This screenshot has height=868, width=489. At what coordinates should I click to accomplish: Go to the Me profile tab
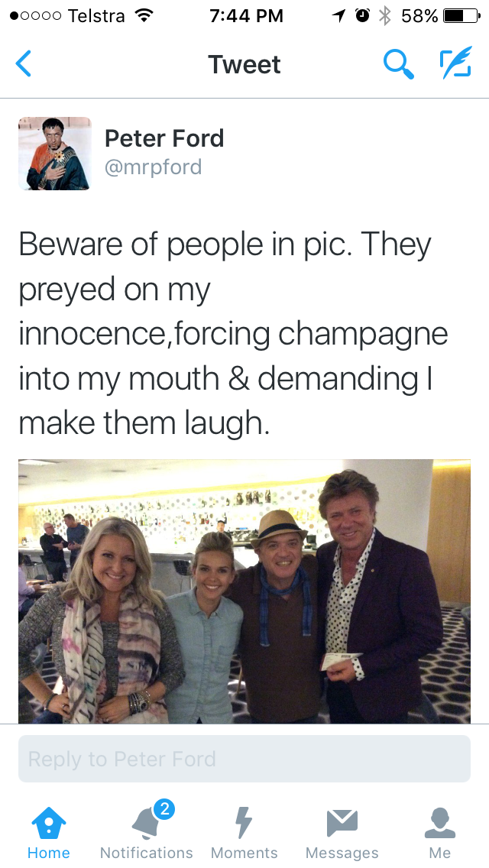coord(439,832)
